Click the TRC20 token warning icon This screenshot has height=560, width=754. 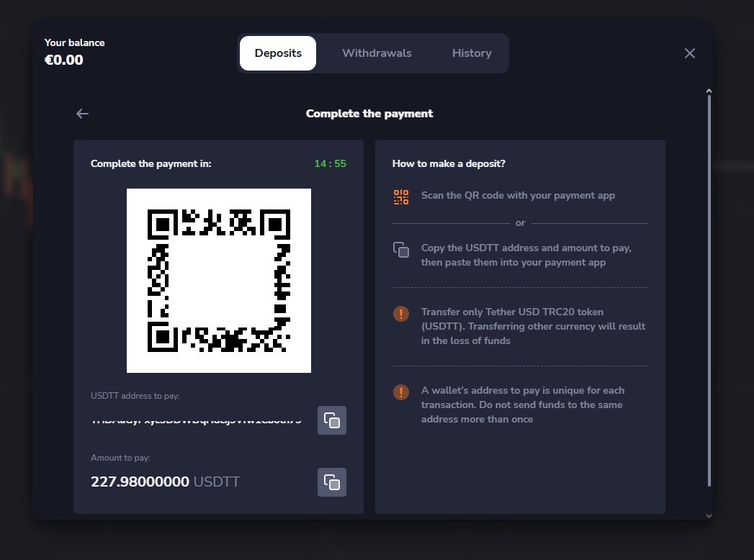pos(401,314)
